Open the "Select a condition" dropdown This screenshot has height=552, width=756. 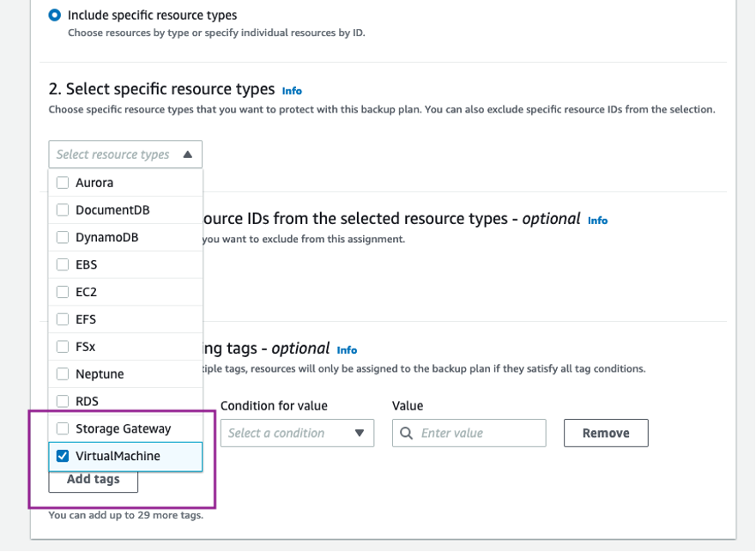click(296, 433)
